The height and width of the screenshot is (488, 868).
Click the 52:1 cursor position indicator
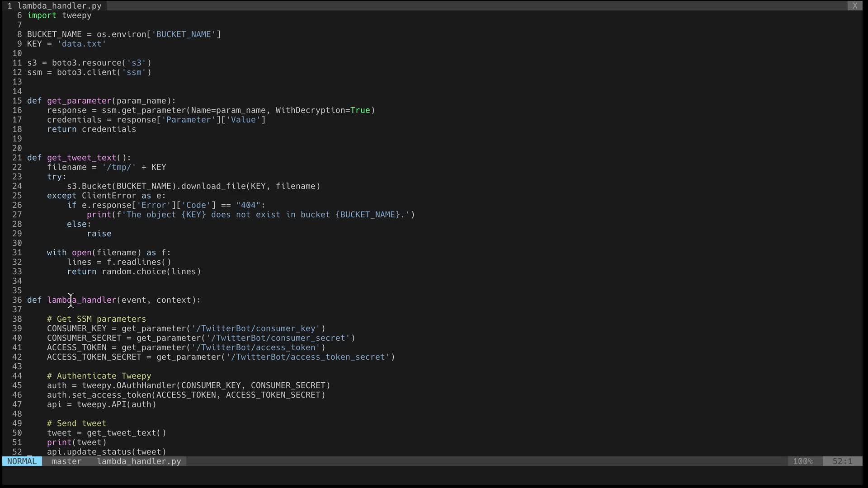pyautogui.click(x=842, y=461)
